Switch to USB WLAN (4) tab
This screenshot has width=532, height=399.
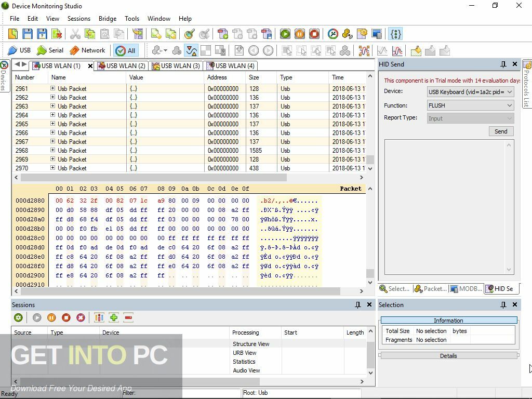pos(231,66)
